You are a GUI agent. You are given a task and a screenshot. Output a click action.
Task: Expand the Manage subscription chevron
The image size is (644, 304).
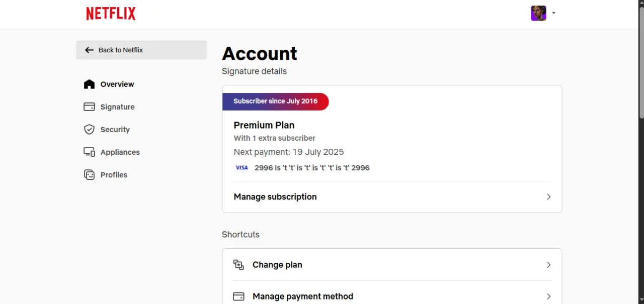(549, 197)
